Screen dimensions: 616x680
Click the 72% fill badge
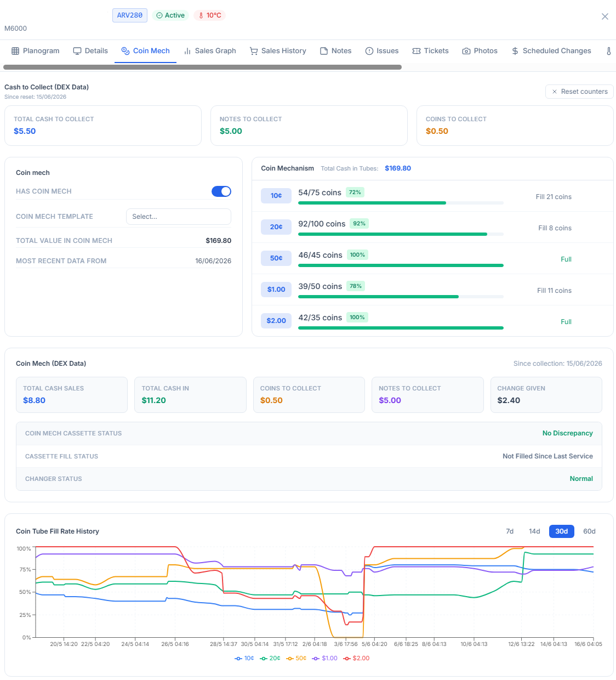tap(355, 192)
